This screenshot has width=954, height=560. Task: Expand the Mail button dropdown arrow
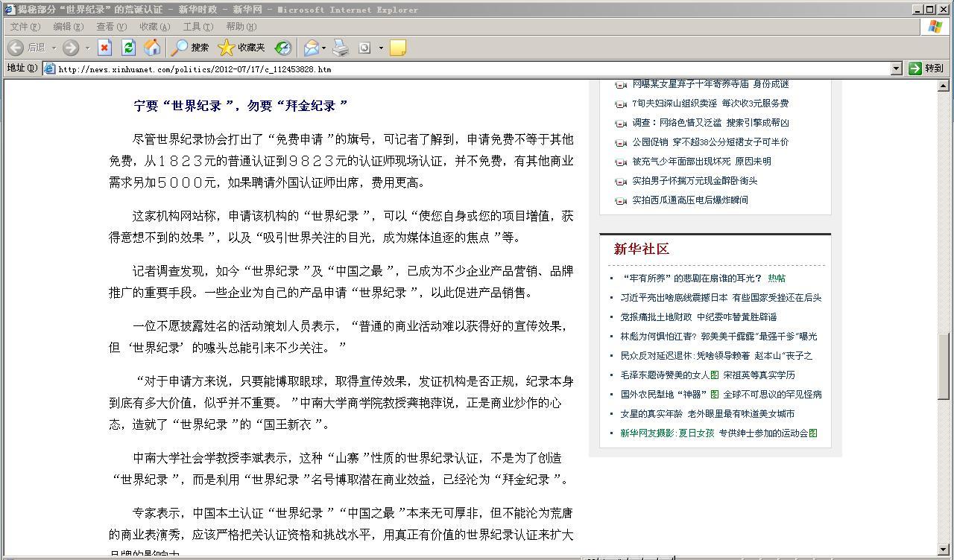point(324,48)
